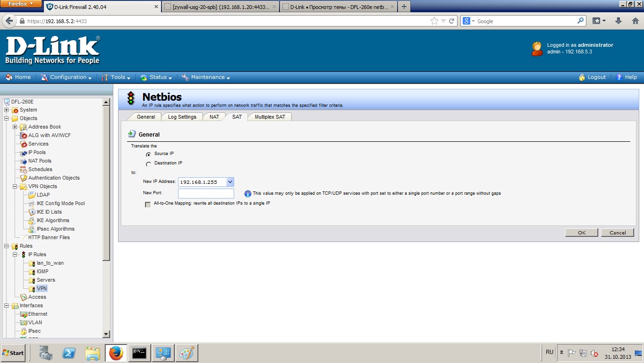
Task: Click the IP Pools icon
Action: point(24,153)
